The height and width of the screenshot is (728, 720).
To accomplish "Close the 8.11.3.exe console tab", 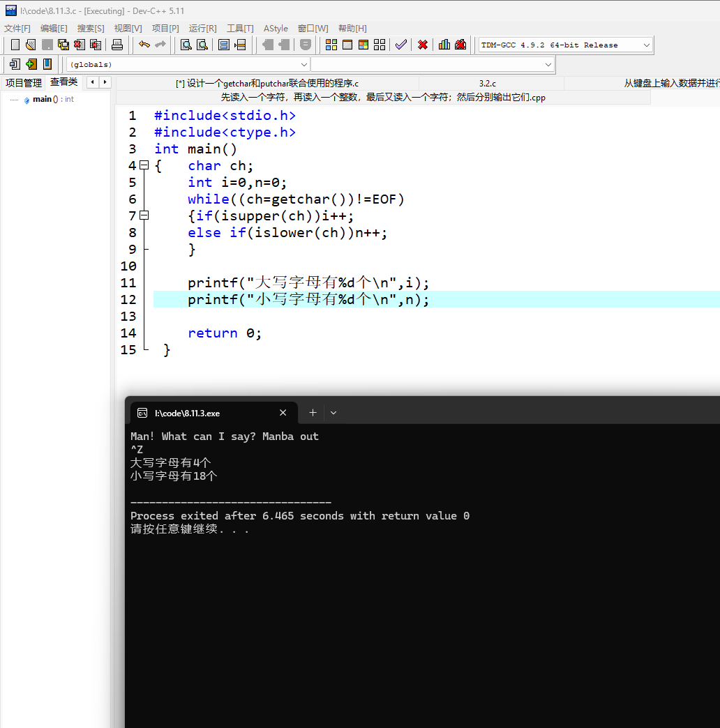I will 283,413.
